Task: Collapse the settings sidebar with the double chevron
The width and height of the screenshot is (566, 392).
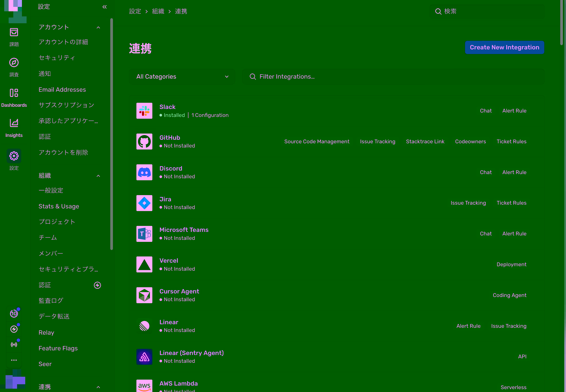Action: [x=104, y=7]
